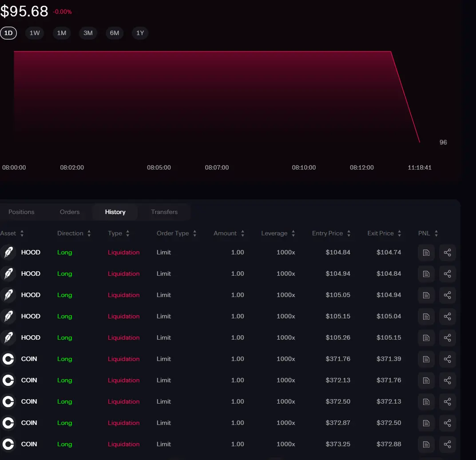Share the HOOD $104.94 entry trade
Image resolution: width=476 pixels, height=460 pixels.
click(x=447, y=274)
